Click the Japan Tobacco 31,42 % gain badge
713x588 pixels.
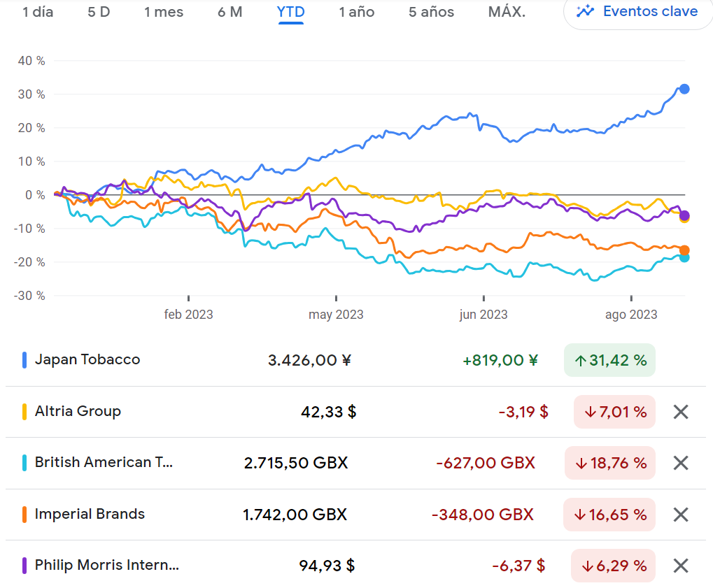[x=609, y=360]
